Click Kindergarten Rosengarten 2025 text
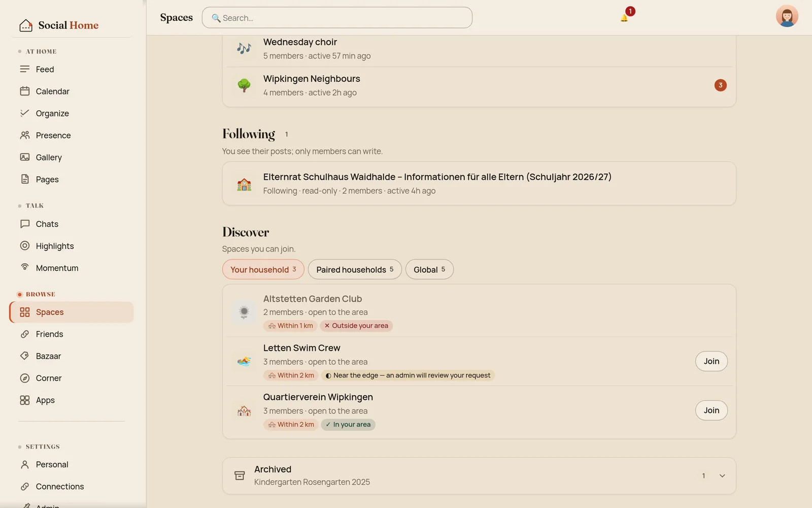 [x=312, y=482]
